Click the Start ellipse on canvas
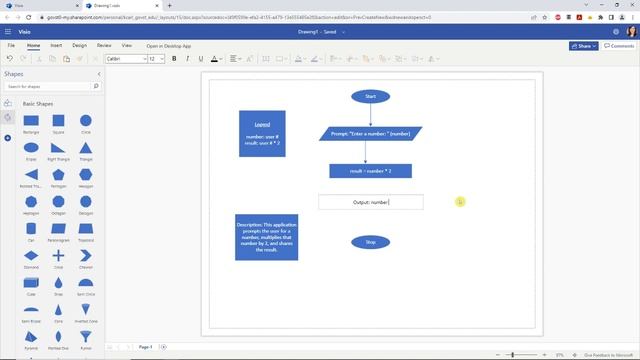 click(x=371, y=96)
